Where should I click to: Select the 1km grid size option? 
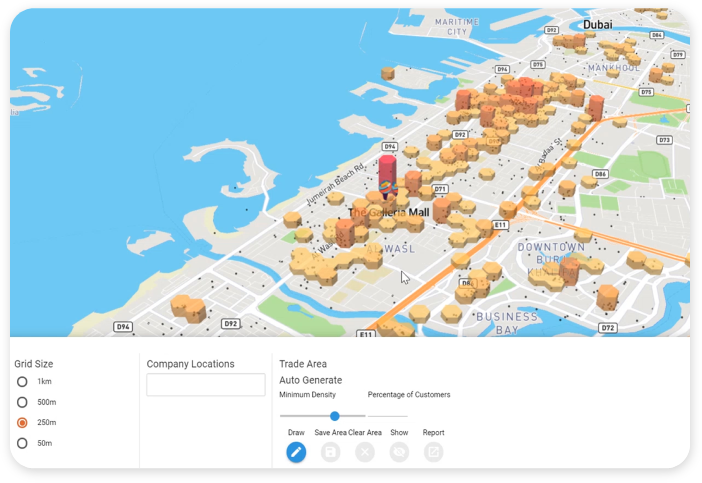coord(22,382)
